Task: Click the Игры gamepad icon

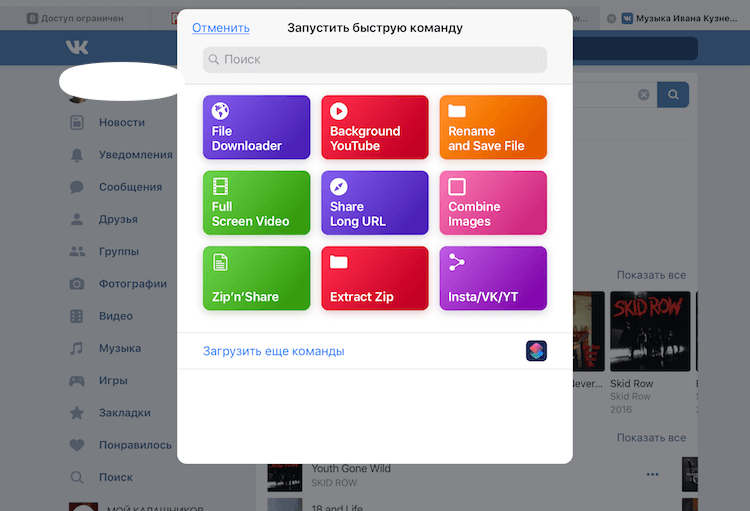Action: [x=77, y=381]
